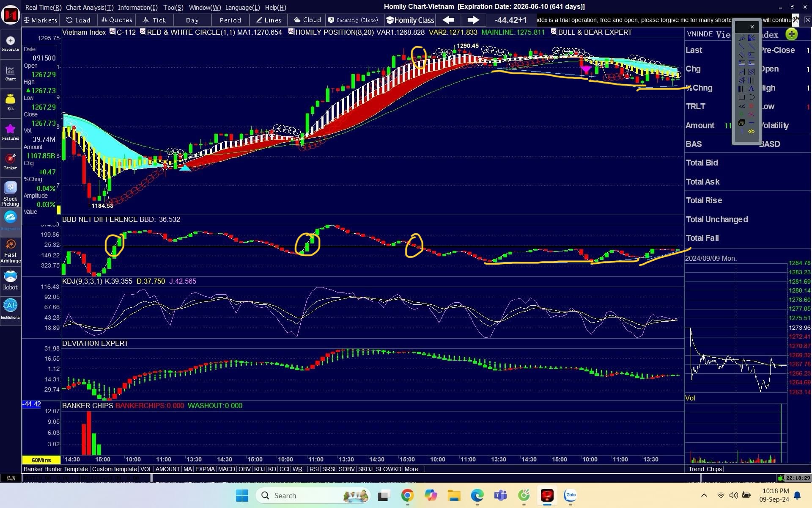This screenshot has height=508, width=812.
Task: Click the Load toolbar button
Action: (78, 20)
